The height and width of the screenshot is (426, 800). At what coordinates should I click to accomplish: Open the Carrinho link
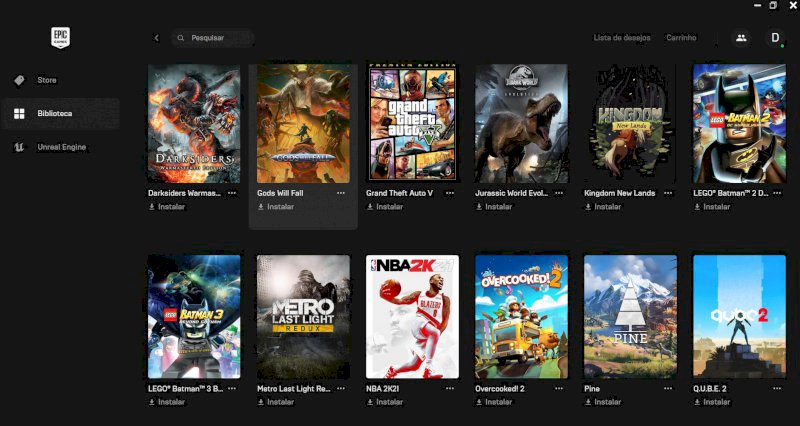[x=681, y=38]
